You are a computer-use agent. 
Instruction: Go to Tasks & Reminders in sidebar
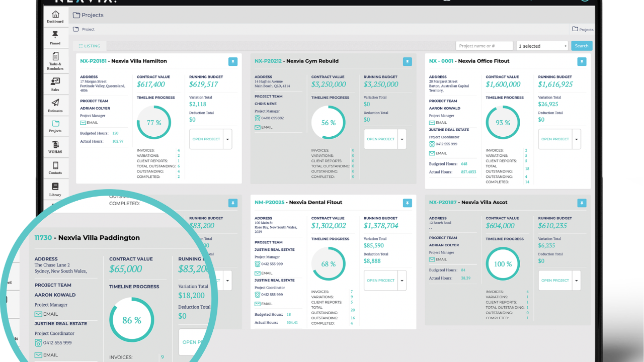click(x=55, y=61)
